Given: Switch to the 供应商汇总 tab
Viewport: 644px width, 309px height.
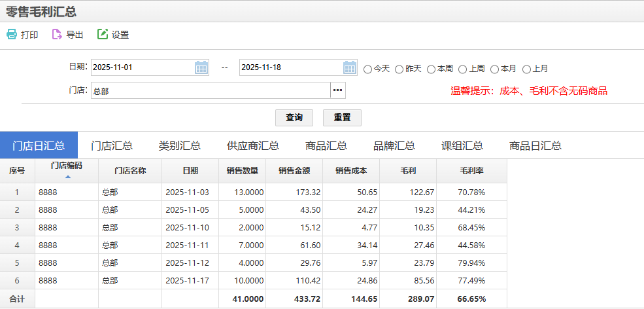Looking at the screenshot, I should [x=252, y=145].
